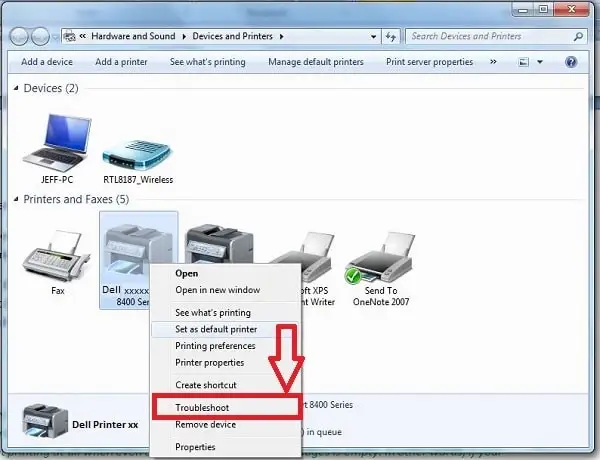Click the Dell Printer xx name in details pane
The height and width of the screenshot is (460, 600).
[x=105, y=424]
